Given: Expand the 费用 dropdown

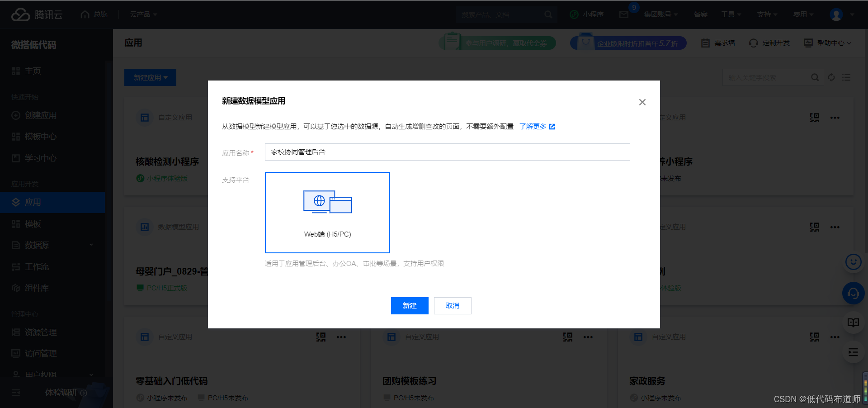Looking at the screenshot, I should click(803, 14).
